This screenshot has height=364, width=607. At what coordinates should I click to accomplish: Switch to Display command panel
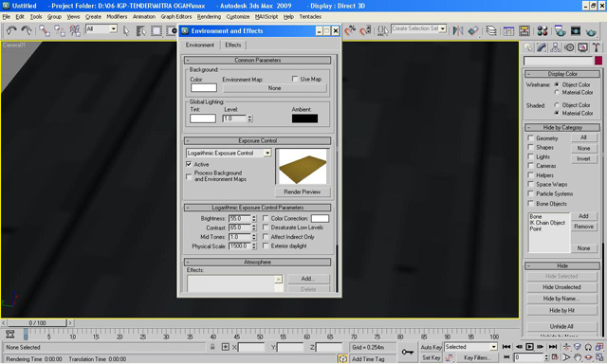(x=582, y=47)
